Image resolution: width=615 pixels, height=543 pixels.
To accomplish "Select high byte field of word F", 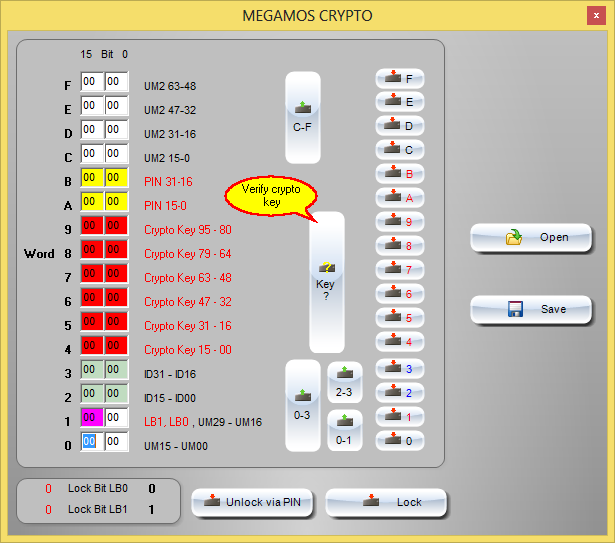I will (x=92, y=82).
